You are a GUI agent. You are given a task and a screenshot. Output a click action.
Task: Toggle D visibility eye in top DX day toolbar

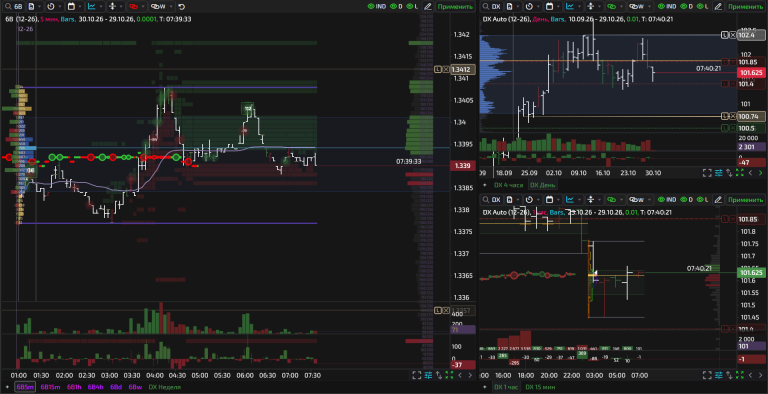click(x=683, y=7)
